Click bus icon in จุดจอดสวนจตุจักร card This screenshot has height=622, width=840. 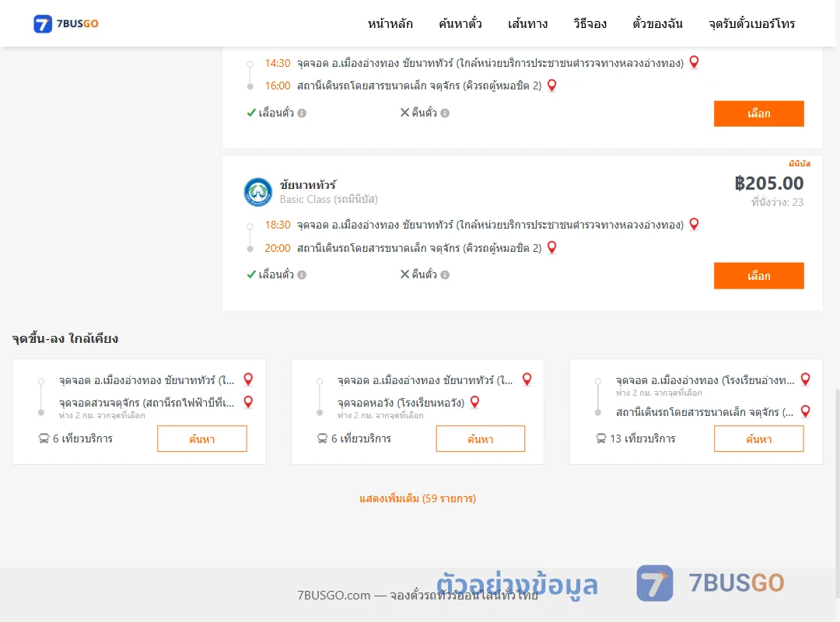click(44, 439)
